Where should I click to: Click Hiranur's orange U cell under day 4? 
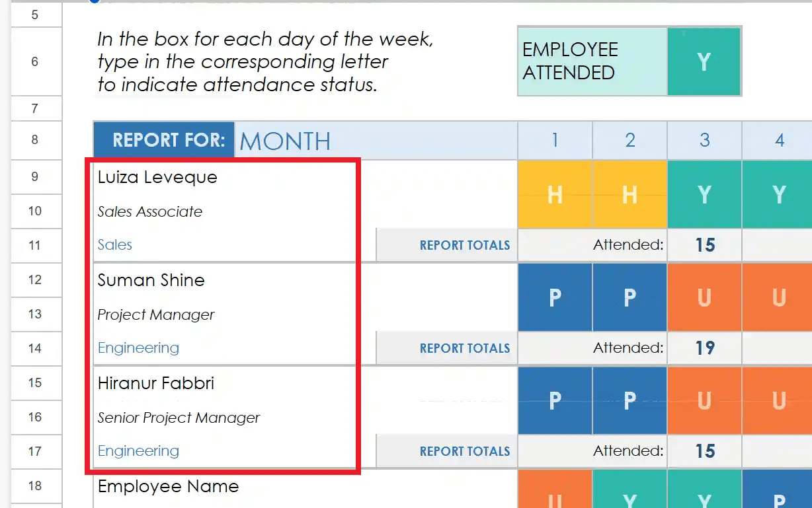coord(778,400)
